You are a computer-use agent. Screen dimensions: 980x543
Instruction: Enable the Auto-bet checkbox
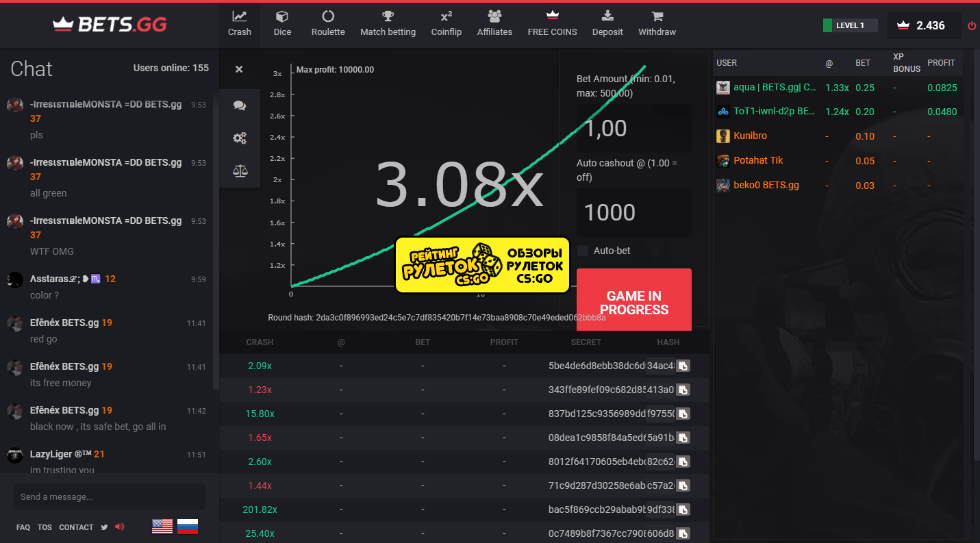(x=583, y=251)
